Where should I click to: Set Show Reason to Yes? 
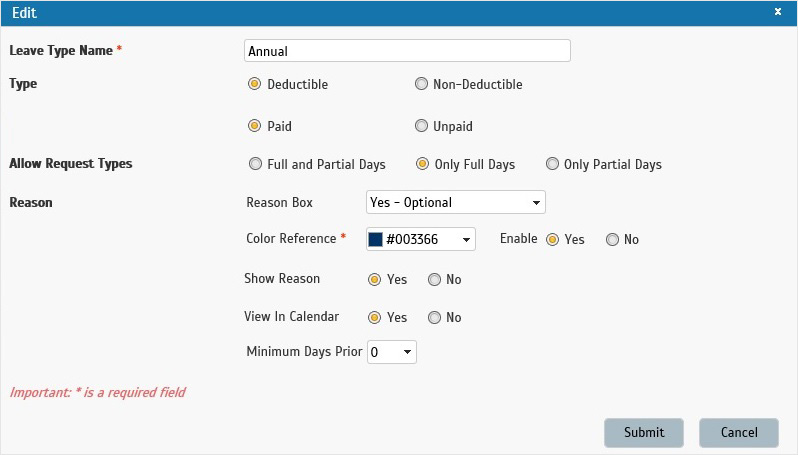click(x=374, y=279)
